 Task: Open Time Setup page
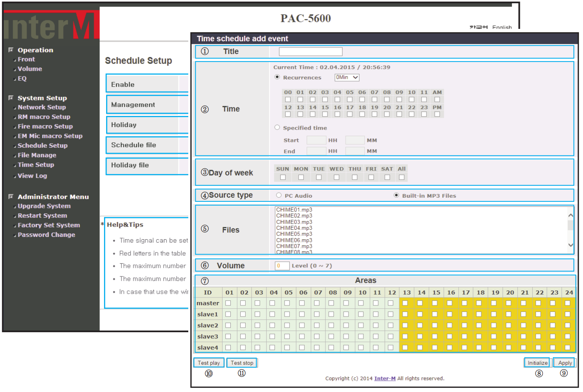click(x=36, y=165)
